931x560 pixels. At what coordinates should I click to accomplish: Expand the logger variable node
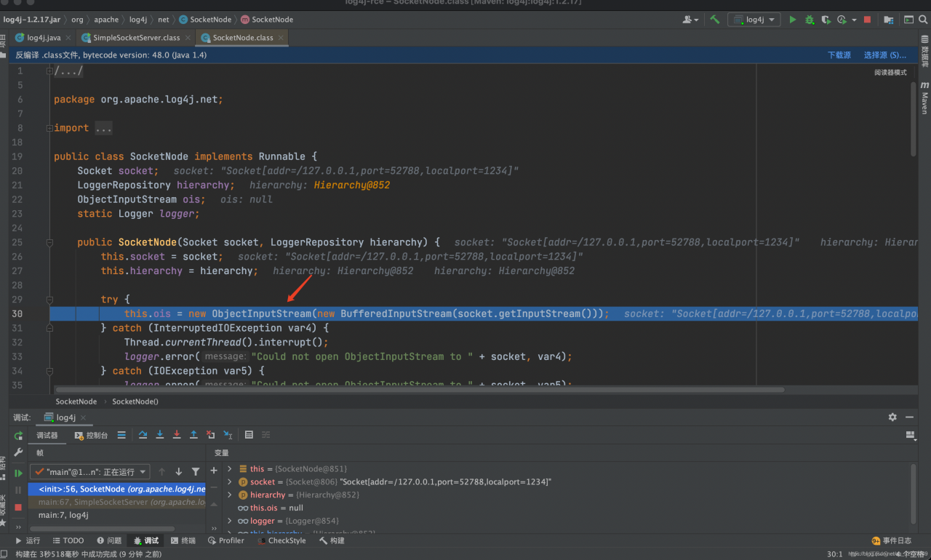pyautogui.click(x=230, y=521)
